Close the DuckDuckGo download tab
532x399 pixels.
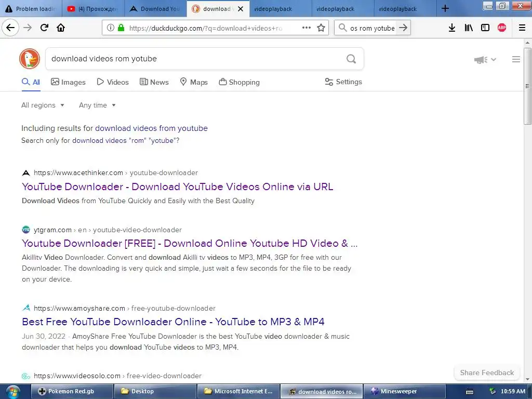[x=241, y=9]
